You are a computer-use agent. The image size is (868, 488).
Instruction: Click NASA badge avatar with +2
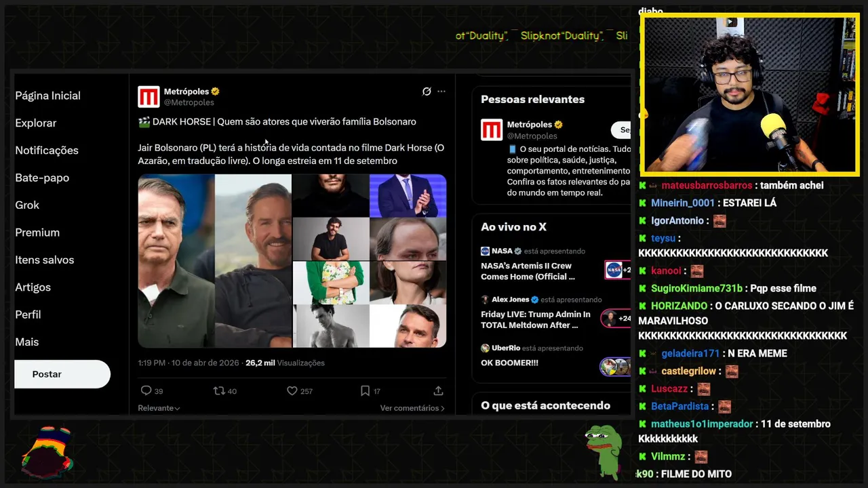pos(617,270)
